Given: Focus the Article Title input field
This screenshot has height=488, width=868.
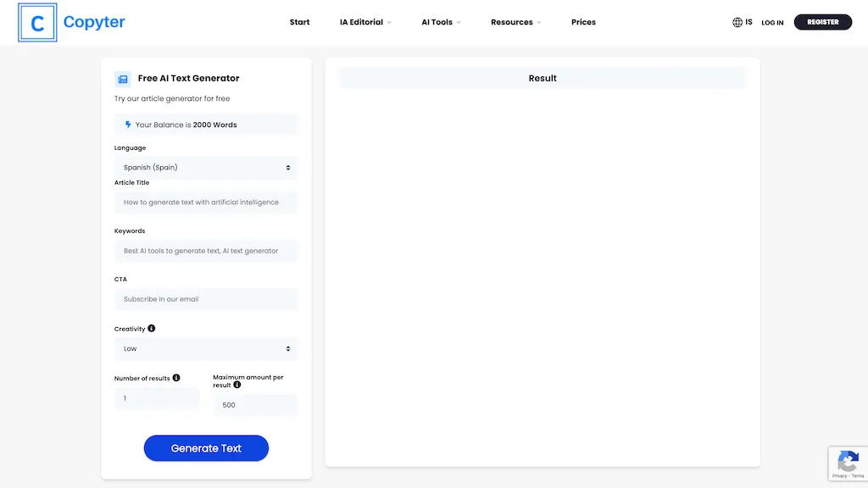Looking at the screenshot, I should pos(206,202).
